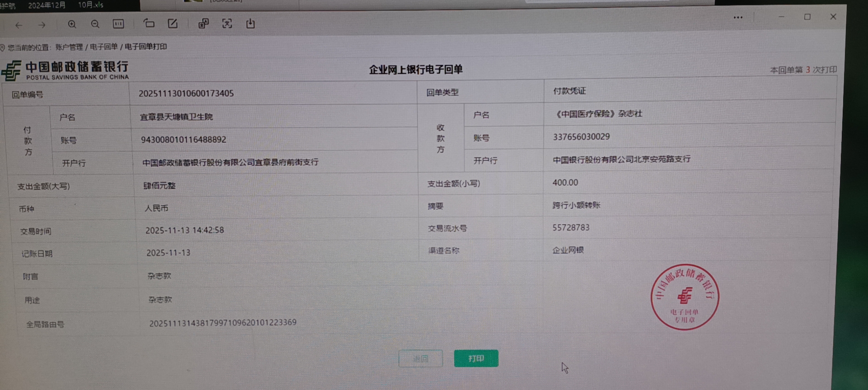This screenshot has width=868, height=390.
Task: Click the 电子回单打印 breadcrumb item
Action: [x=146, y=47]
